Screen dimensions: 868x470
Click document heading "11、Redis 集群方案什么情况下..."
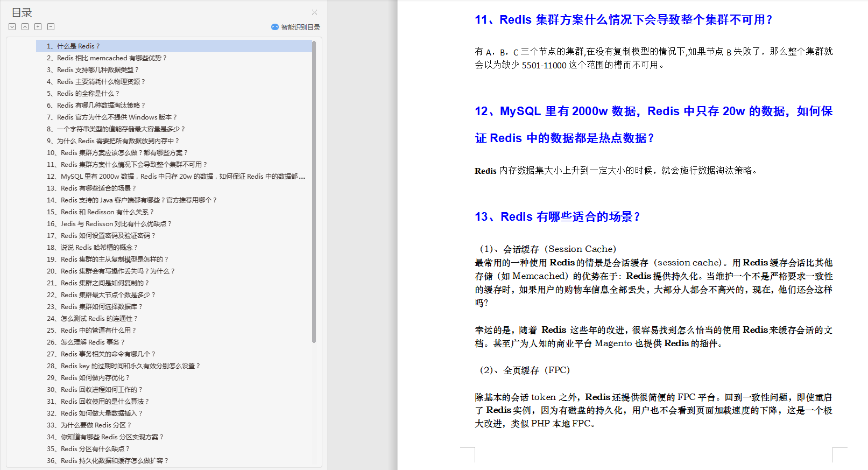(x=624, y=20)
